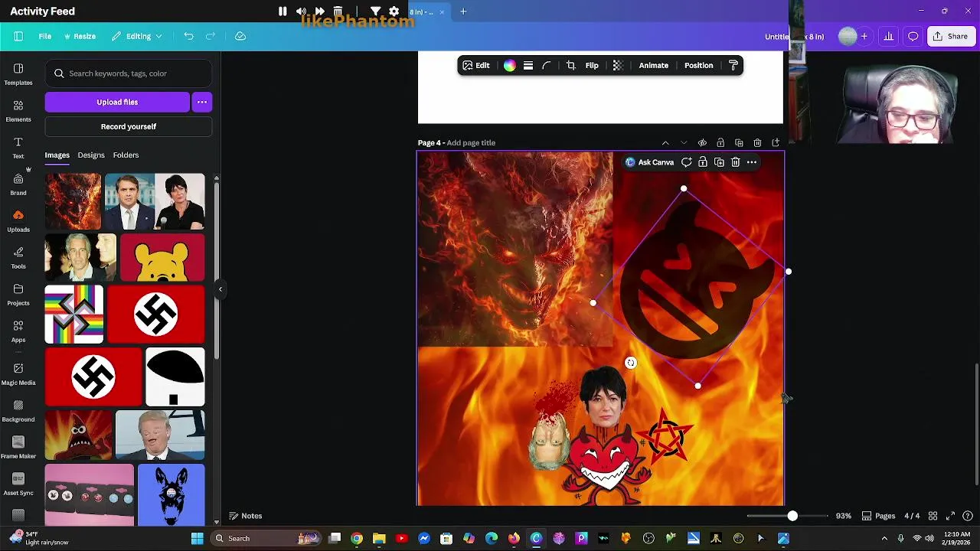The height and width of the screenshot is (551, 980).
Task: Open the File menu
Action: pos(45,36)
